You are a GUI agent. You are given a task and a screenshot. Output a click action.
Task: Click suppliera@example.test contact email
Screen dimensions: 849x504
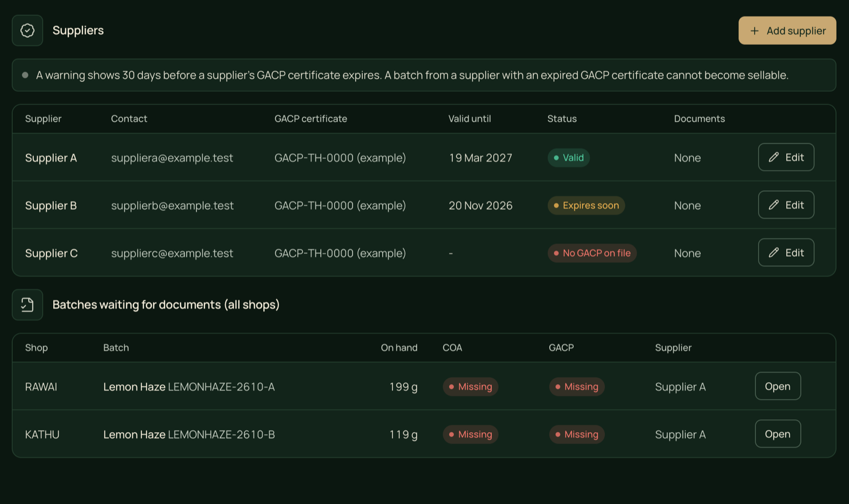[172, 158]
